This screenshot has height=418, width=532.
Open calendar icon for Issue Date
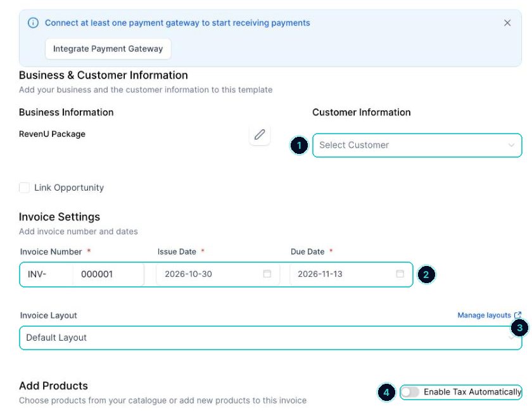pos(267,274)
